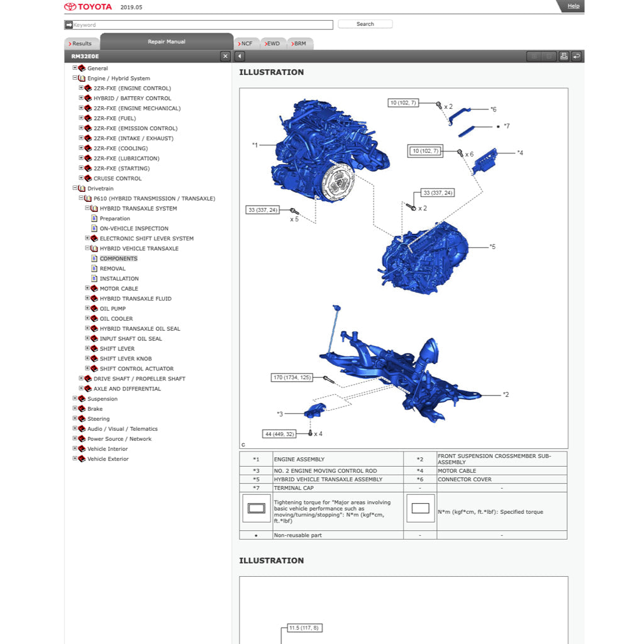Collapse the Drivetrain tree node

point(75,188)
